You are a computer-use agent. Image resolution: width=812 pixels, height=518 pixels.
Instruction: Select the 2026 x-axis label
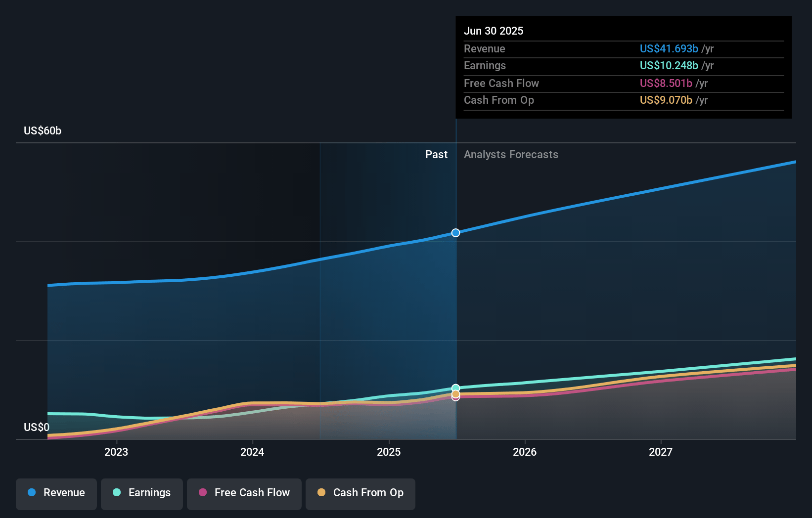pos(525,452)
